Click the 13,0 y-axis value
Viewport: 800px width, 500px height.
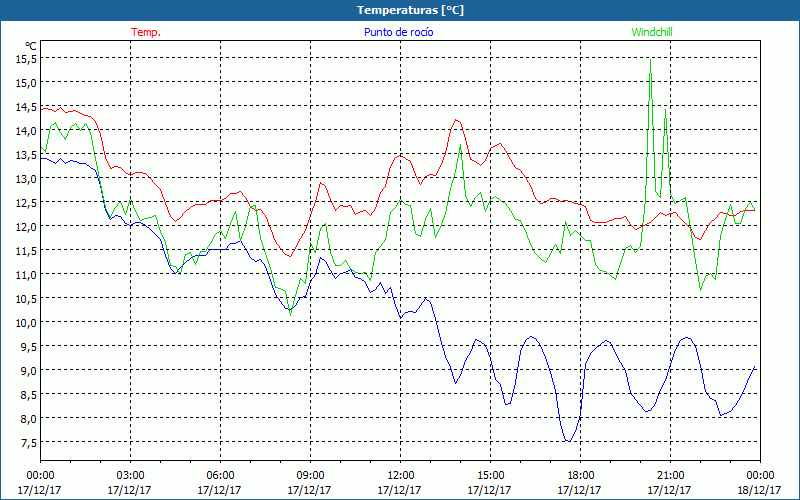(27, 179)
